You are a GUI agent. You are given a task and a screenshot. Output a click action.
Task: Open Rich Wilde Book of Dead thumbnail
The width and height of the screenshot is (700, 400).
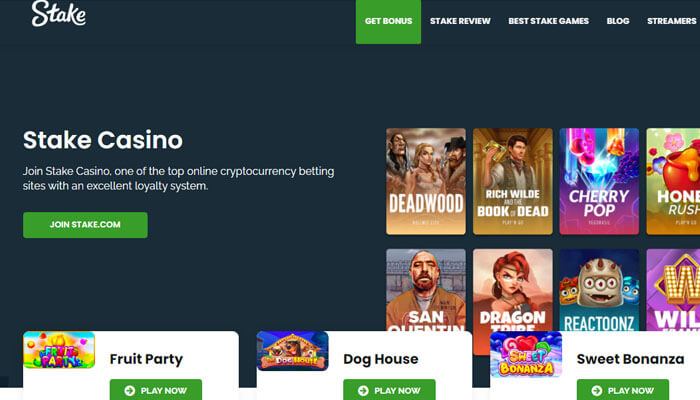(x=513, y=181)
